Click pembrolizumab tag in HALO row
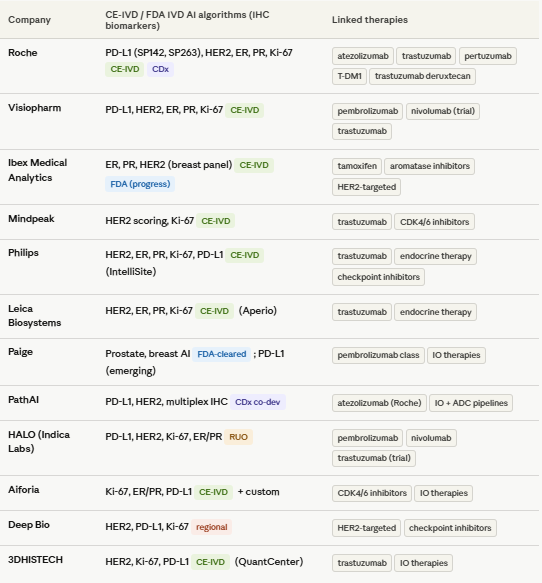Image resolution: width=542 pixels, height=583 pixels. [367, 438]
